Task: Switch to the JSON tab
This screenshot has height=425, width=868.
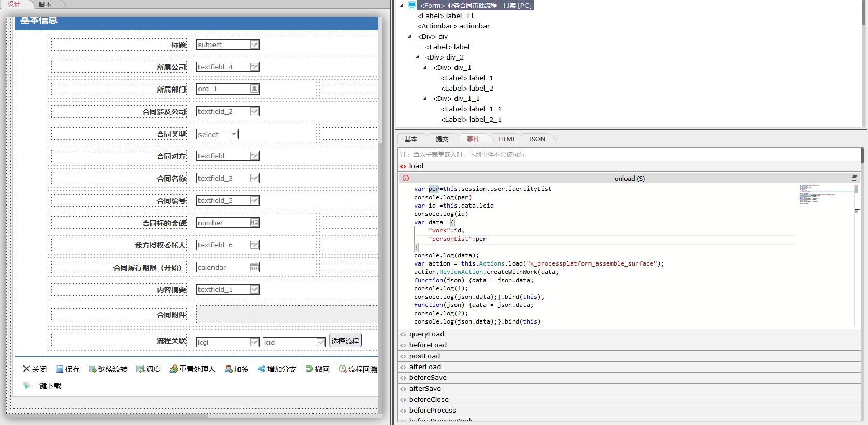Action: [x=537, y=139]
